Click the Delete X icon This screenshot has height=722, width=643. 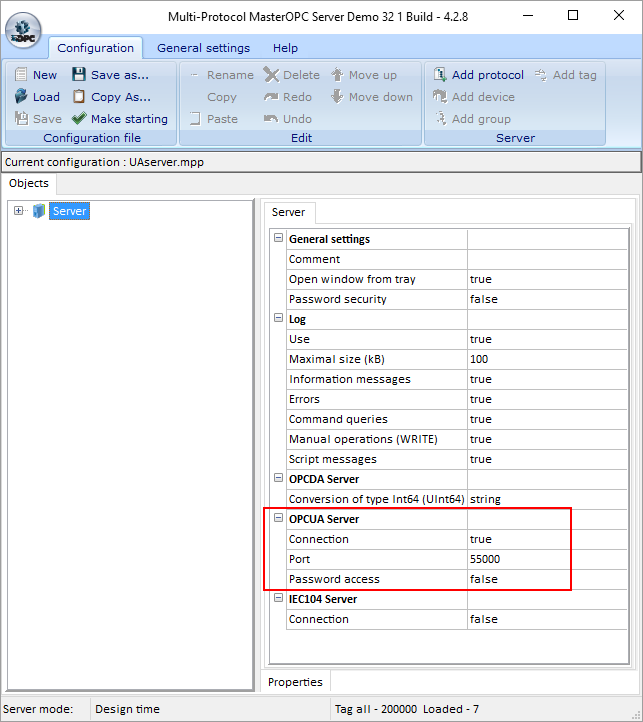pos(271,75)
